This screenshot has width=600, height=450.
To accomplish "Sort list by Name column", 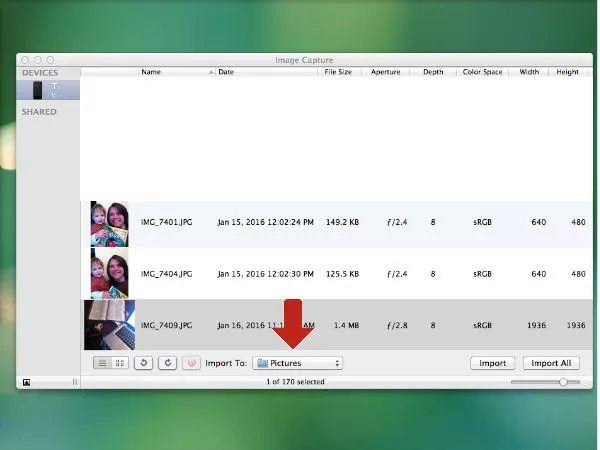I will click(175, 72).
